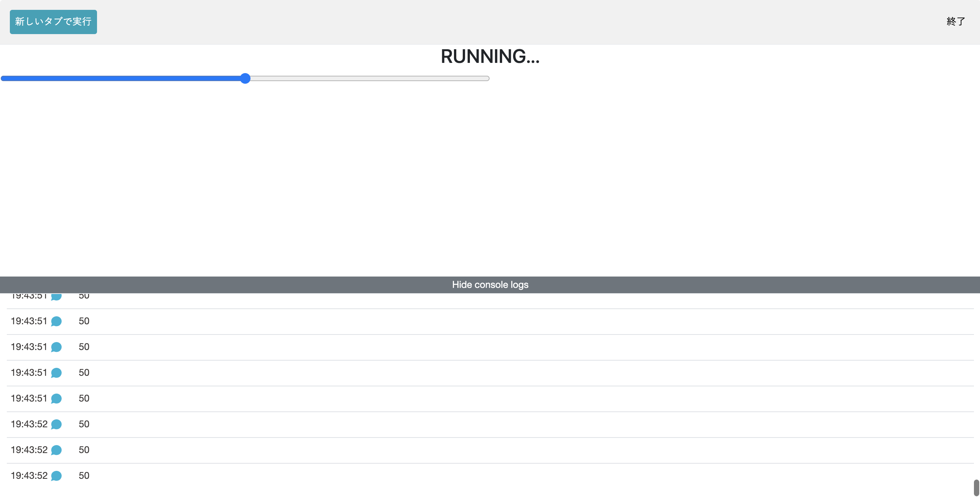
Task: Click the RUNNING... heading text
Action: click(490, 56)
